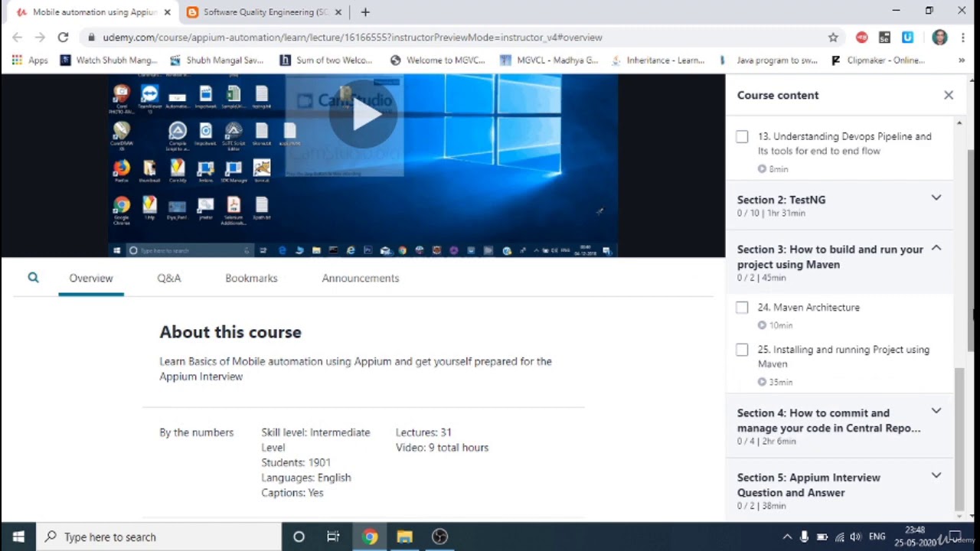The height and width of the screenshot is (551, 980).
Task: Open Inheritance - Learn bookmark
Action: [x=657, y=60]
